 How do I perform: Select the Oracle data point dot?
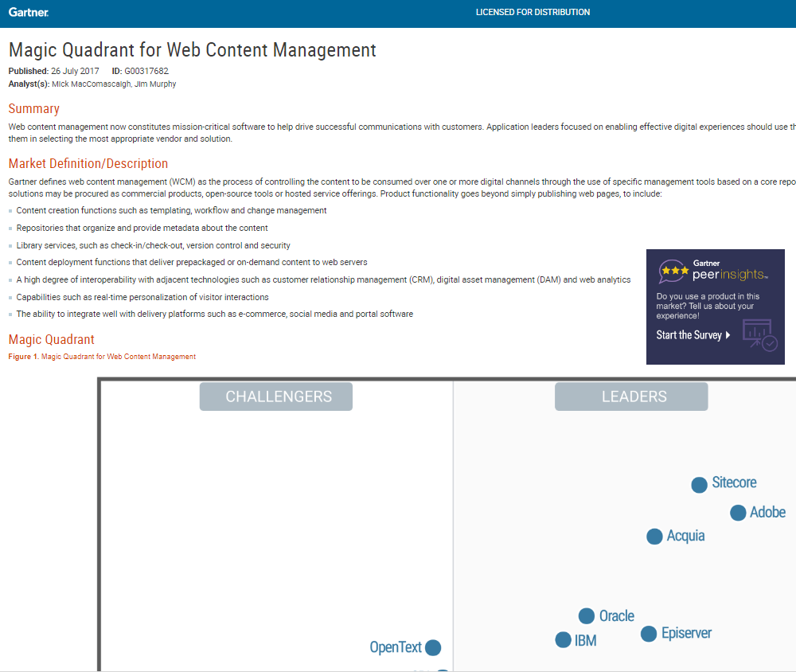[x=587, y=615]
